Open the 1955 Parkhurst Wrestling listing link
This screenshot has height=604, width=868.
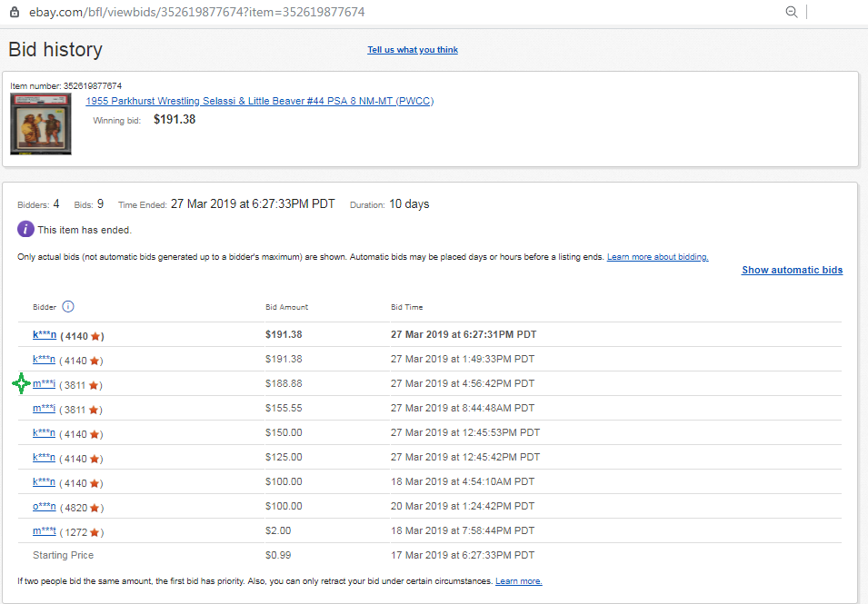pos(259,101)
